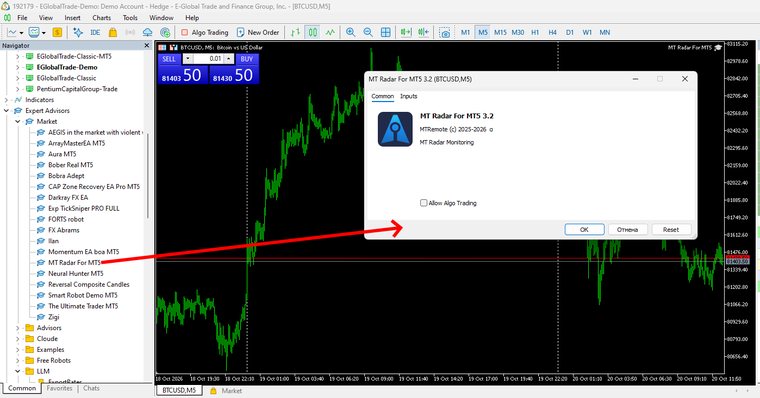Click the gold dollar Symbols icon
This screenshot has width=760, height=398.
pyautogui.click(x=57, y=32)
